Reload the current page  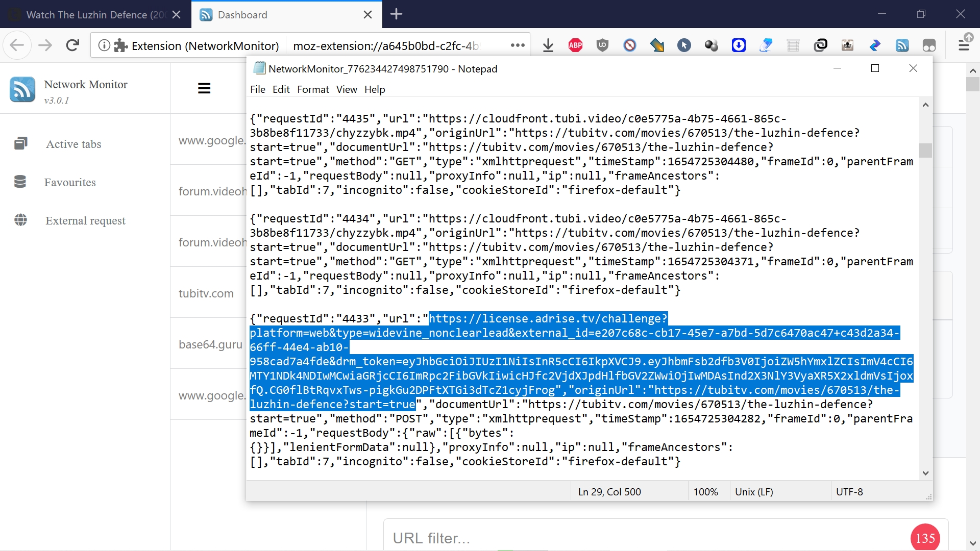coord(72,45)
